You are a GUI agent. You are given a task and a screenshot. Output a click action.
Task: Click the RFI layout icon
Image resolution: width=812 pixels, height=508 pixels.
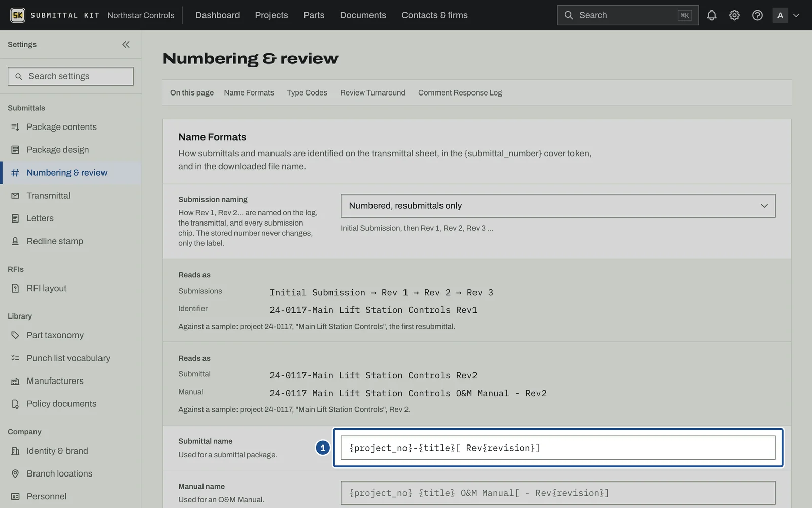point(15,288)
